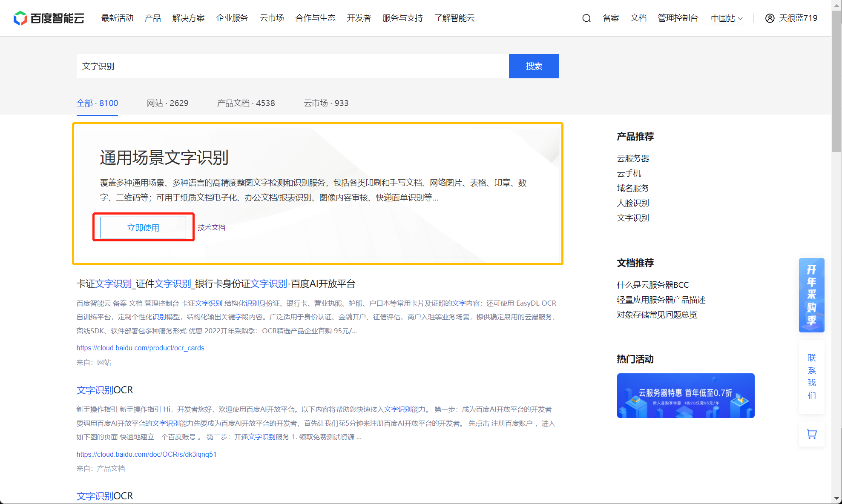Open the 联系我们 floating panel

pos(812,377)
